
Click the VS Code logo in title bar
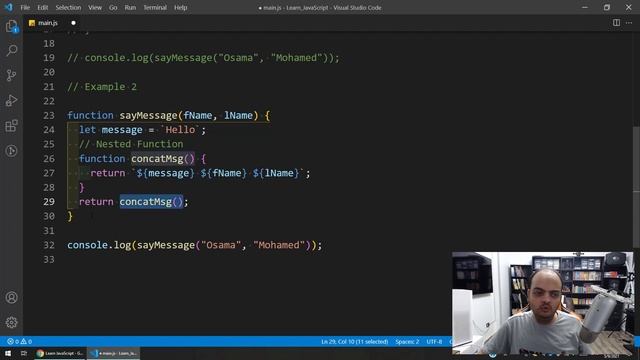point(8,7)
